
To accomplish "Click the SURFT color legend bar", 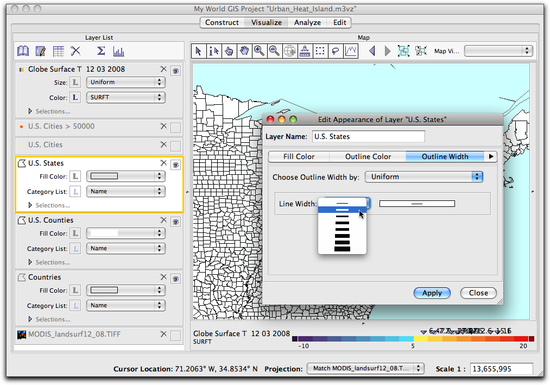I will (x=413, y=339).
